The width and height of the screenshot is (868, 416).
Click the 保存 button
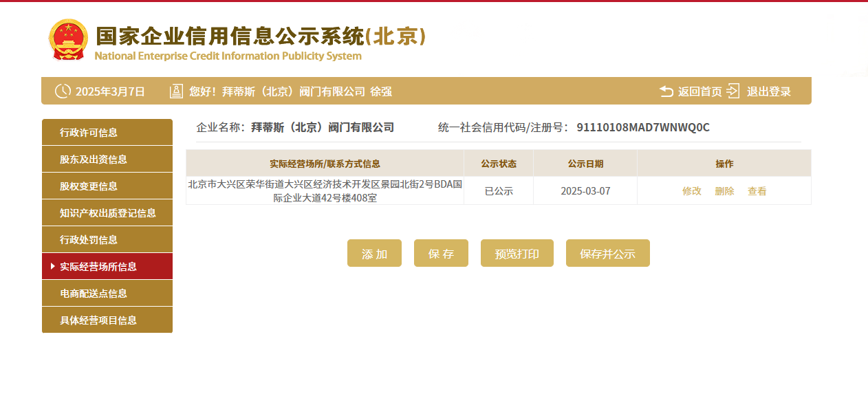441,253
